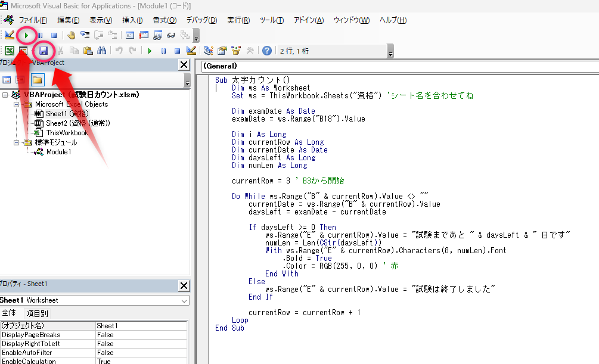This screenshot has width=599, height=364.
Task: Collapse the 標準モジュール folder
Action: click(x=17, y=142)
